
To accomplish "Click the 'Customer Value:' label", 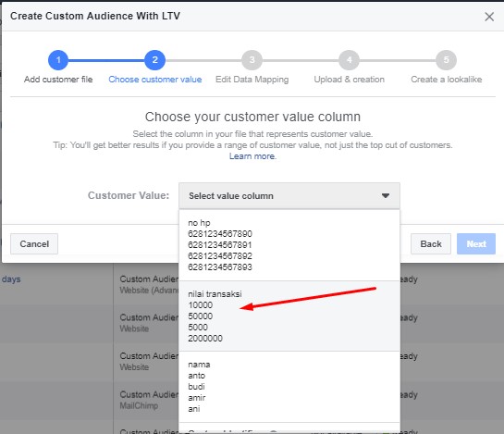I will coord(129,195).
